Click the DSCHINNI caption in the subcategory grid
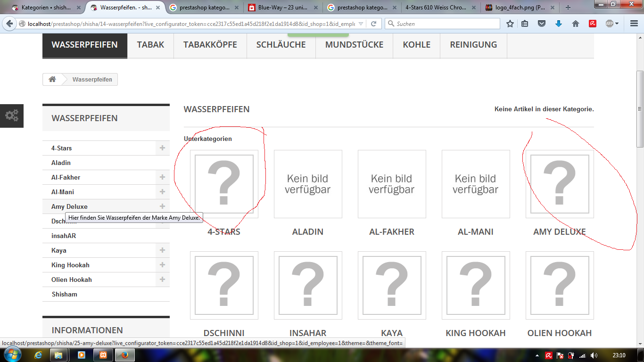This screenshot has height=362, width=644. (x=224, y=333)
